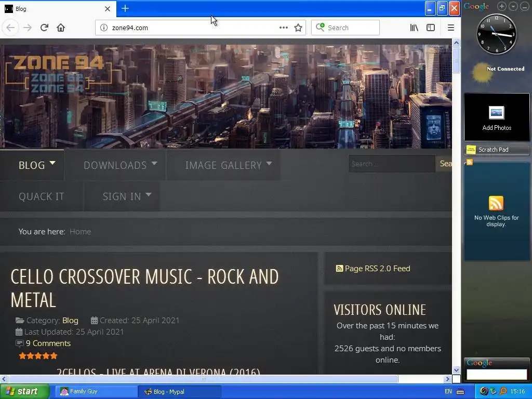The image size is (532, 399).
Task: Show site information for zone94.com
Action: click(x=104, y=28)
